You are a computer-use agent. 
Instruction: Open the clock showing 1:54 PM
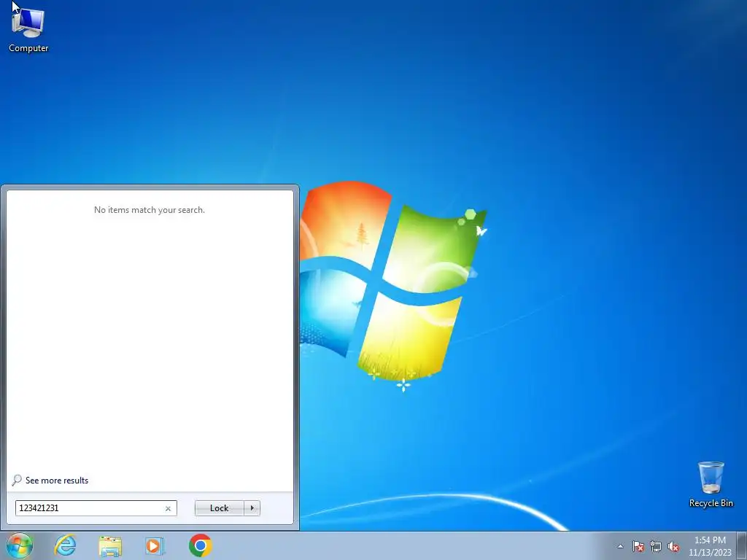[x=709, y=545]
